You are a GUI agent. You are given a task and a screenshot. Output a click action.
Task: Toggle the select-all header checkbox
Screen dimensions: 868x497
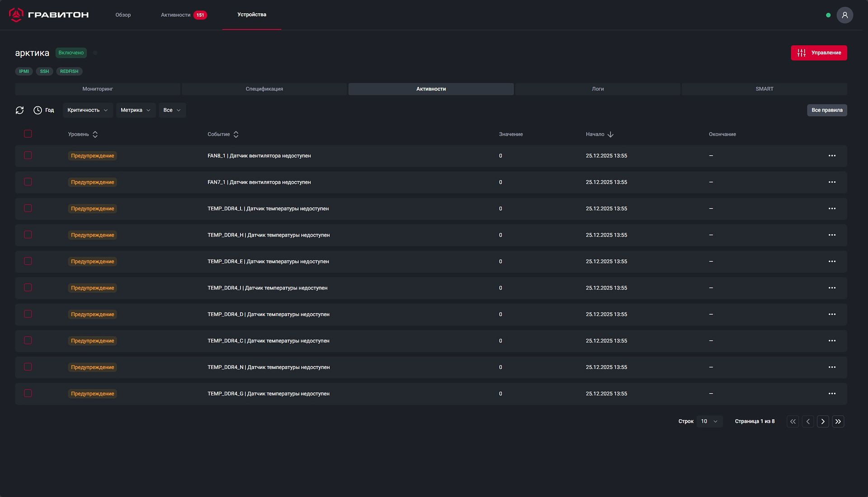[x=28, y=134]
